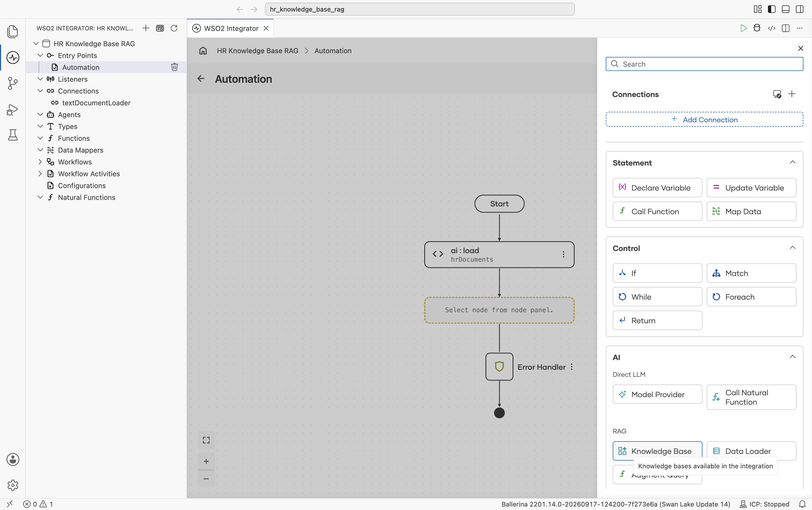Toggle the secondary side bar
The image size is (812, 510).
click(x=799, y=9)
